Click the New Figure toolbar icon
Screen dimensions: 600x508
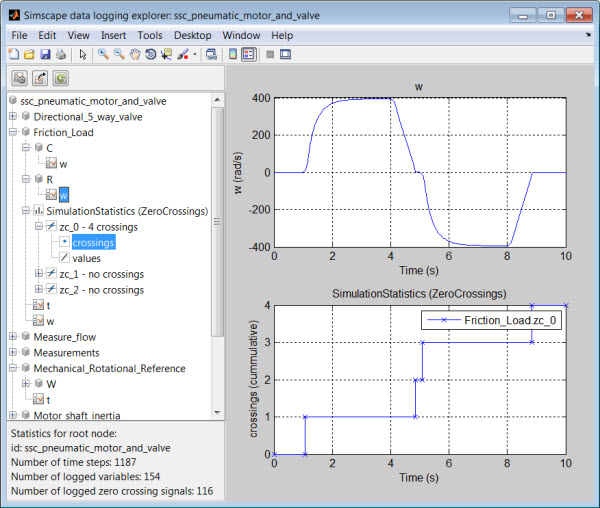(x=14, y=54)
